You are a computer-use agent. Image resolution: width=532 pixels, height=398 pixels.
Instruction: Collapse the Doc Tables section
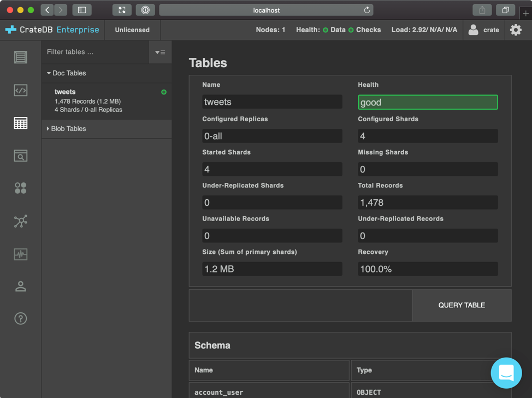pyautogui.click(x=67, y=73)
